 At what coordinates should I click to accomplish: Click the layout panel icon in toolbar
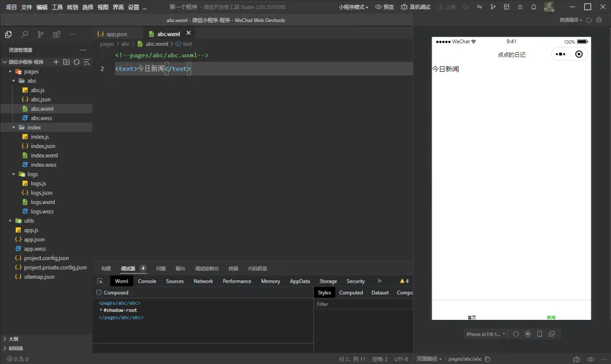[506, 7]
